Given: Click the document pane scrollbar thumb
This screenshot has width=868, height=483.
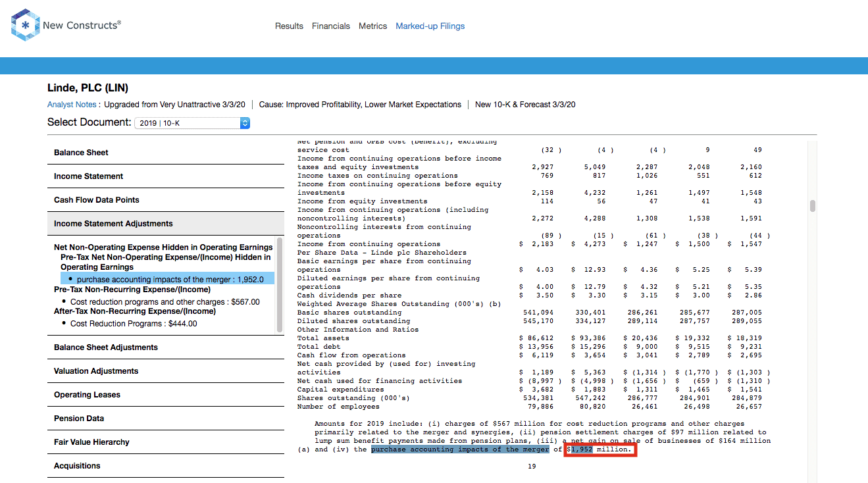Looking at the screenshot, I should point(813,206).
